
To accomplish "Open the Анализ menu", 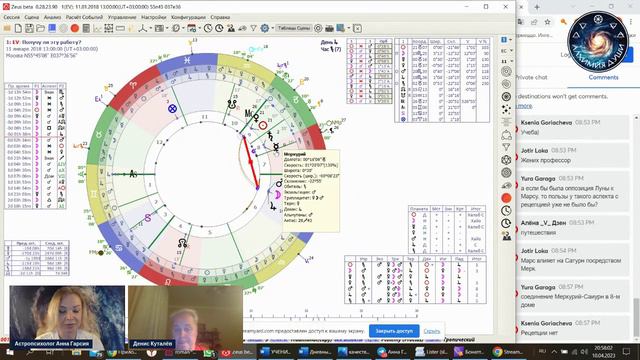I will click(52, 17).
